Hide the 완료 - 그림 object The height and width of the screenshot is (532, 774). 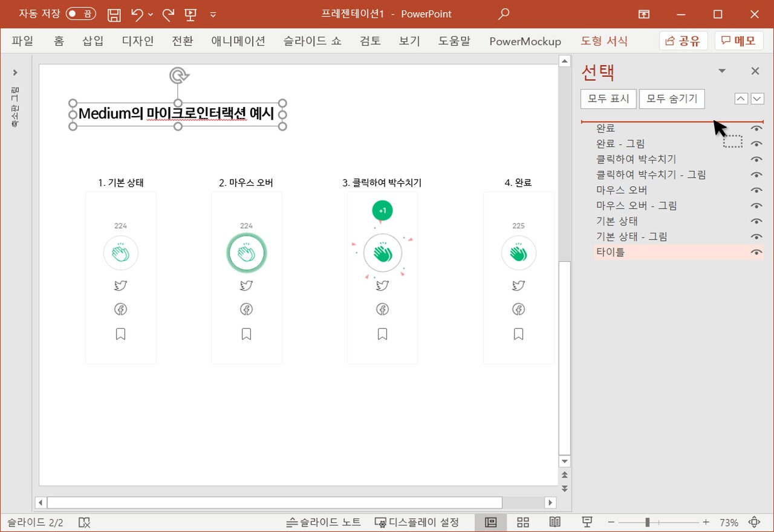pyautogui.click(x=756, y=144)
